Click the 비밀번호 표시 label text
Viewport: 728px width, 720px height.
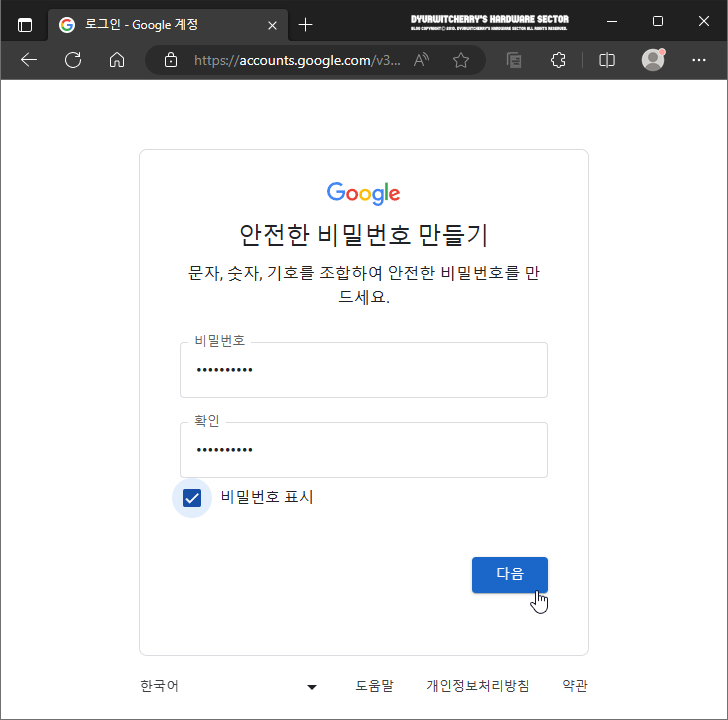coord(267,497)
